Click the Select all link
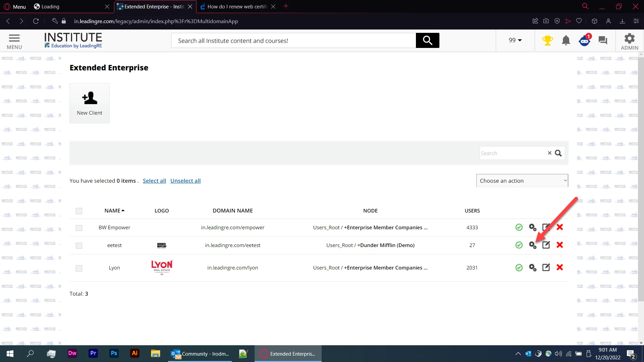Screen dimensions: 644x362 [x=154, y=181]
